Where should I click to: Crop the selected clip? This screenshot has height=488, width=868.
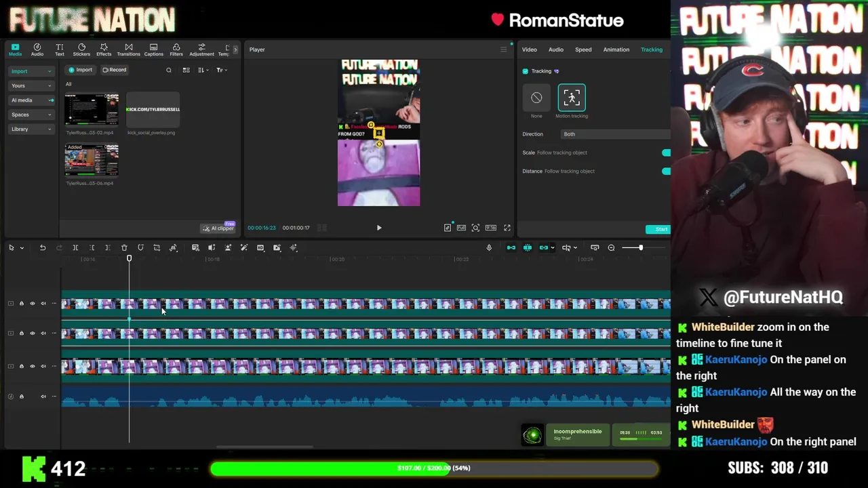coord(157,248)
